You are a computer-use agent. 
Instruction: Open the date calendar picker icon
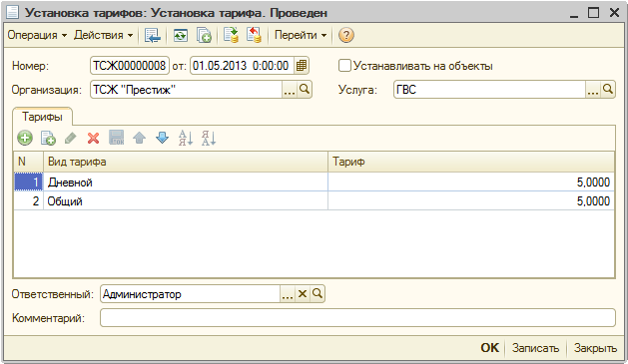[302, 66]
